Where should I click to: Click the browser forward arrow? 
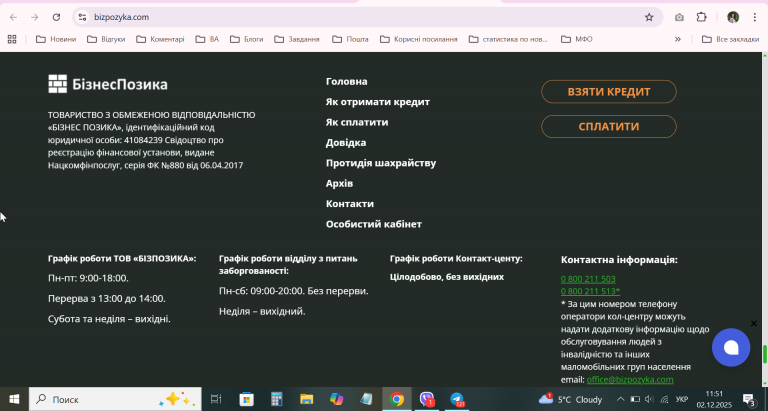click(34, 17)
